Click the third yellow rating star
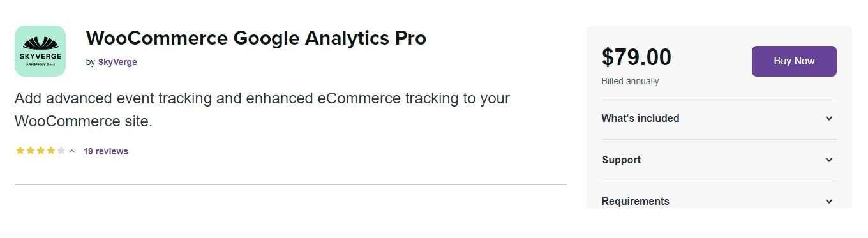The image size is (868, 238). [40, 151]
